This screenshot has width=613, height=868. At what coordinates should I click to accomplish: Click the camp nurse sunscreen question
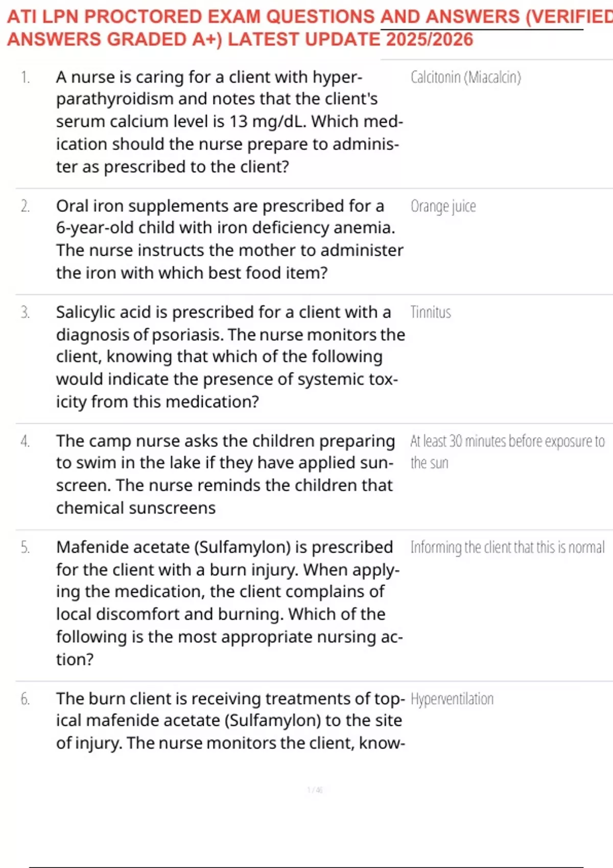click(225, 474)
